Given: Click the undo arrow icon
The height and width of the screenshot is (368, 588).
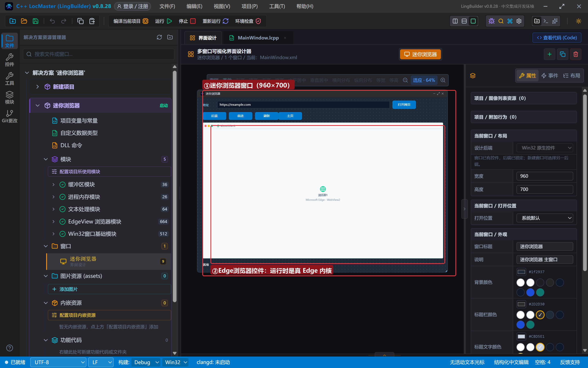Looking at the screenshot, I should point(52,21).
